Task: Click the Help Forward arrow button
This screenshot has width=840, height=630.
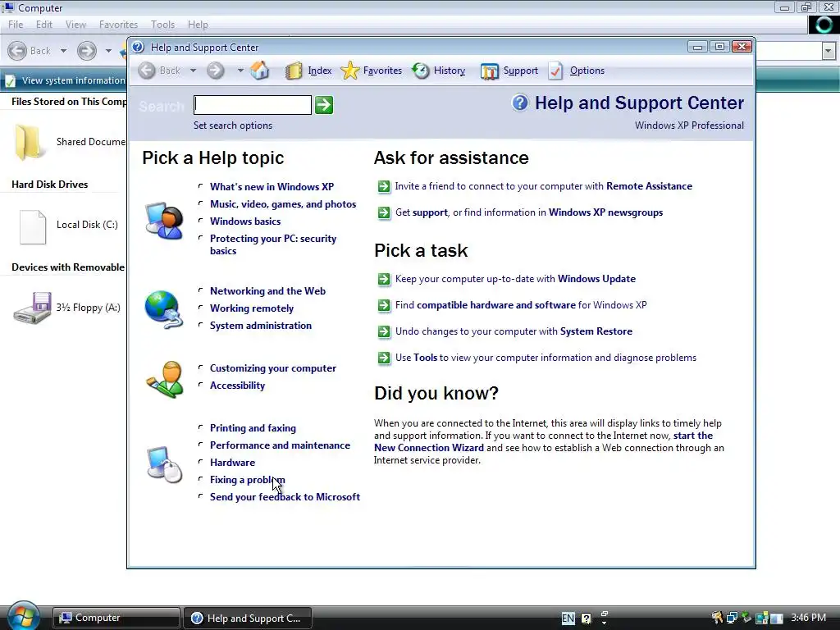Action: (x=216, y=71)
